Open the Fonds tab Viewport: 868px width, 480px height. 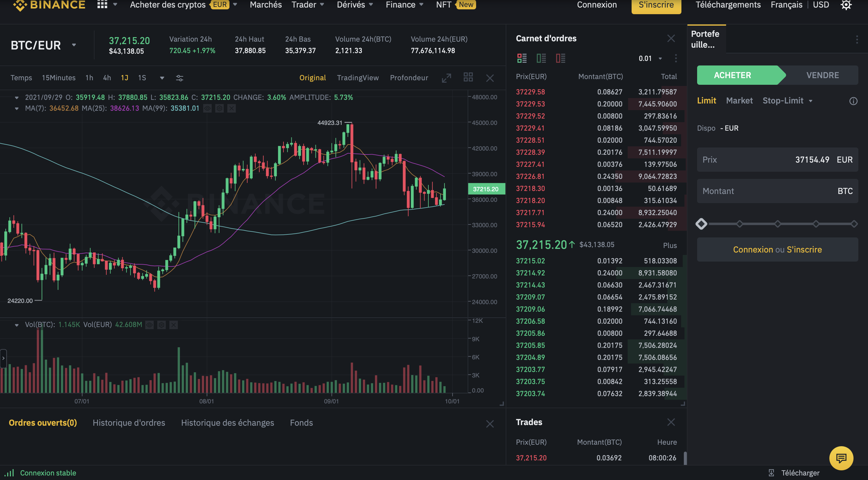pyautogui.click(x=301, y=423)
